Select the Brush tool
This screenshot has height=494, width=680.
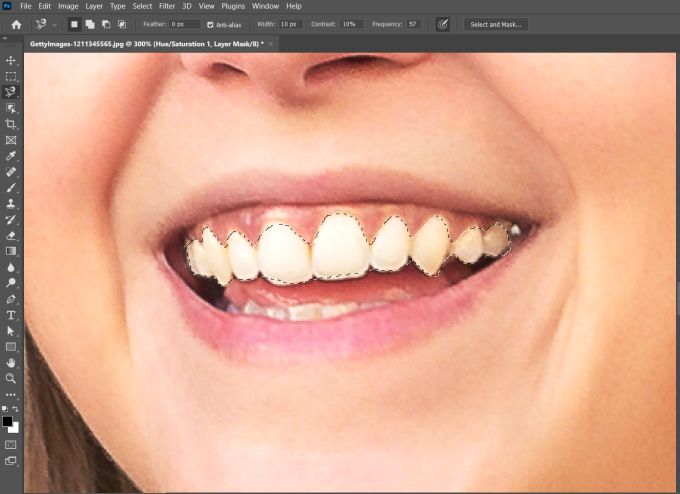click(x=11, y=187)
